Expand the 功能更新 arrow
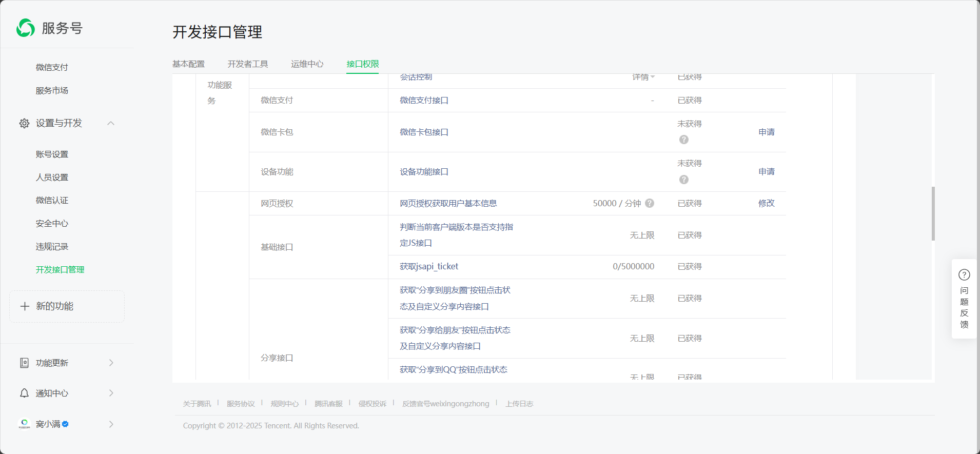Screen dimensions: 980x454 point(111,363)
